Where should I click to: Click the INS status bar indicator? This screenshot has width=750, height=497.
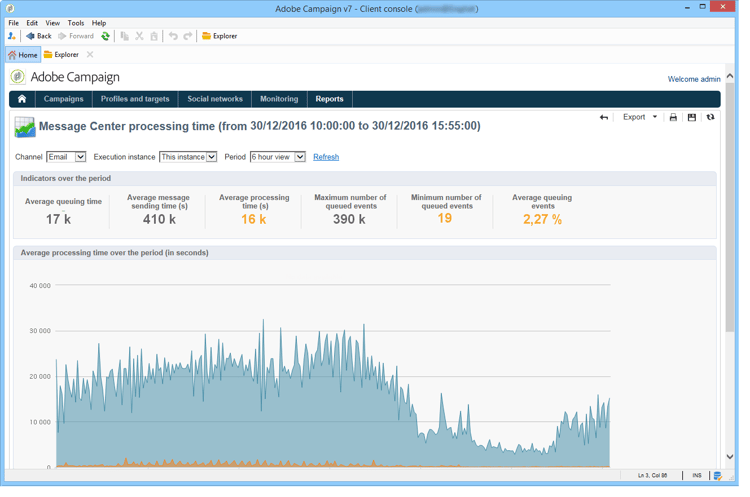[x=697, y=476]
